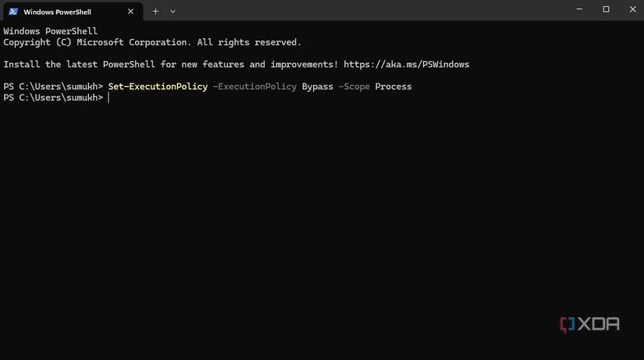Expand the new tab profile dropdown chevron

coord(173,11)
